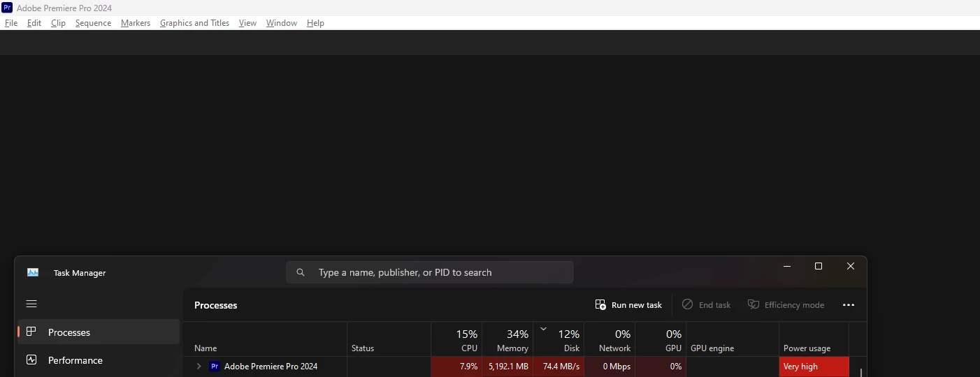This screenshot has width=980, height=377.
Task: Open the View menu
Action: (x=247, y=23)
